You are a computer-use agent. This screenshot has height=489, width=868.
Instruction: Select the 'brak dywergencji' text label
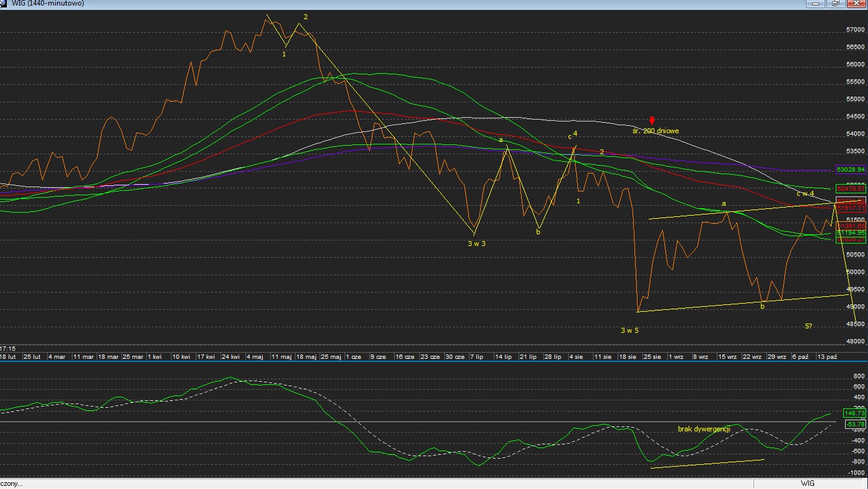pyautogui.click(x=704, y=428)
